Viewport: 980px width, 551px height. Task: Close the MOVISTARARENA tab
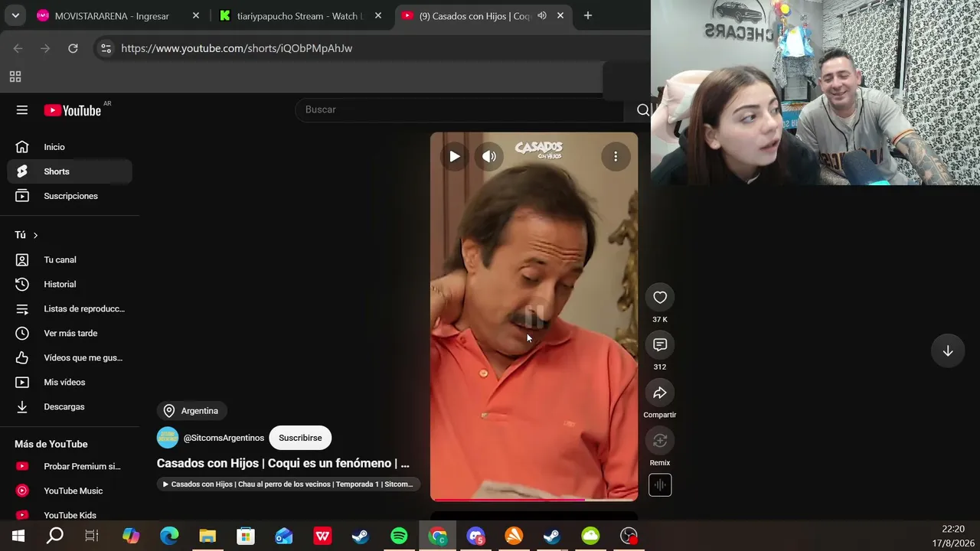click(x=196, y=15)
